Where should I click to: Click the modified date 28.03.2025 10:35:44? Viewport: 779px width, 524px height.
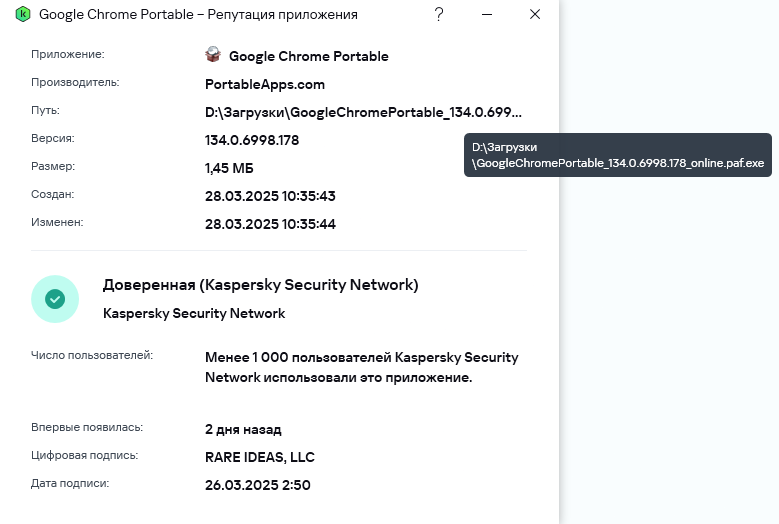pos(270,224)
